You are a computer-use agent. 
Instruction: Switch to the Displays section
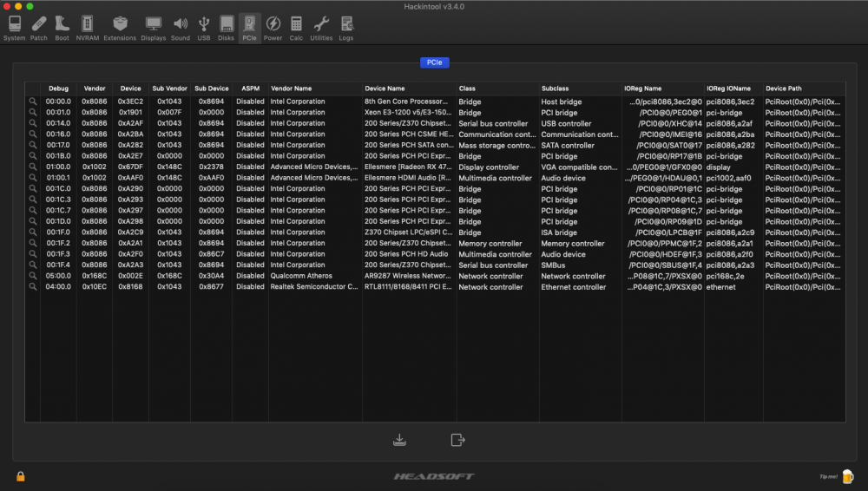(154, 29)
